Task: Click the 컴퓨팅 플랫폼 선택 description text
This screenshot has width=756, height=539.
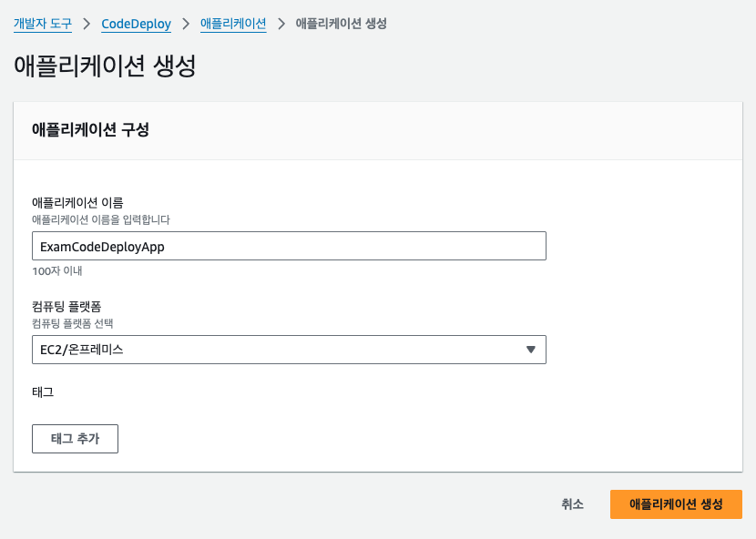Action: pos(74,323)
